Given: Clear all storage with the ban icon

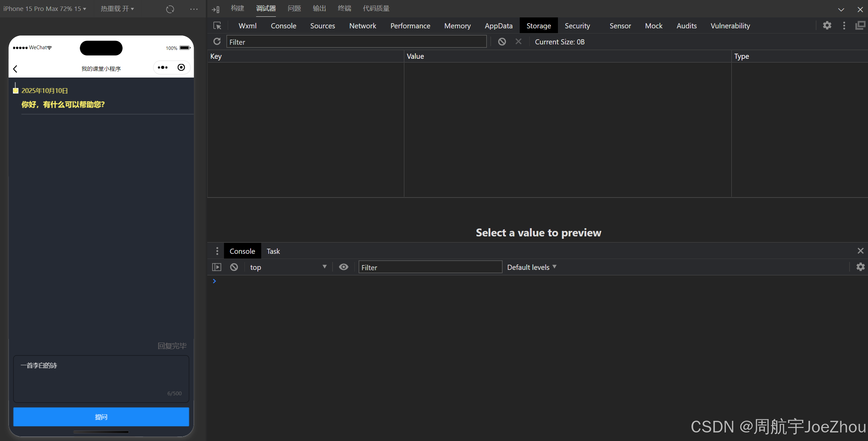Looking at the screenshot, I should click(x=502, y=42).
